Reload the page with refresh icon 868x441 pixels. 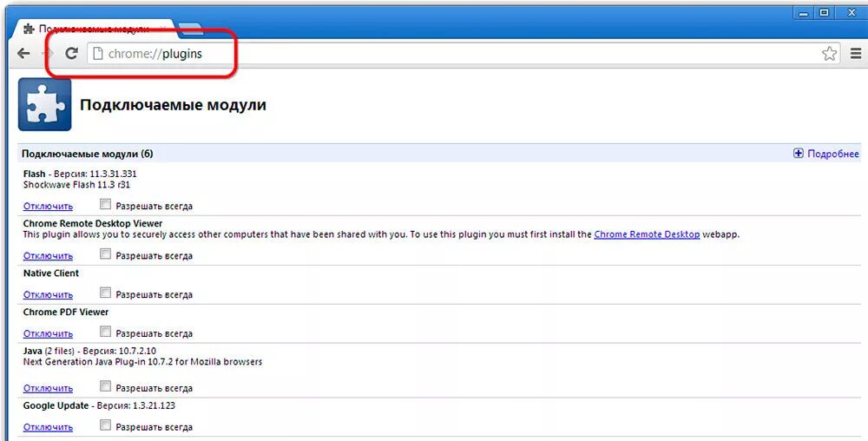(x=71, y=54)
